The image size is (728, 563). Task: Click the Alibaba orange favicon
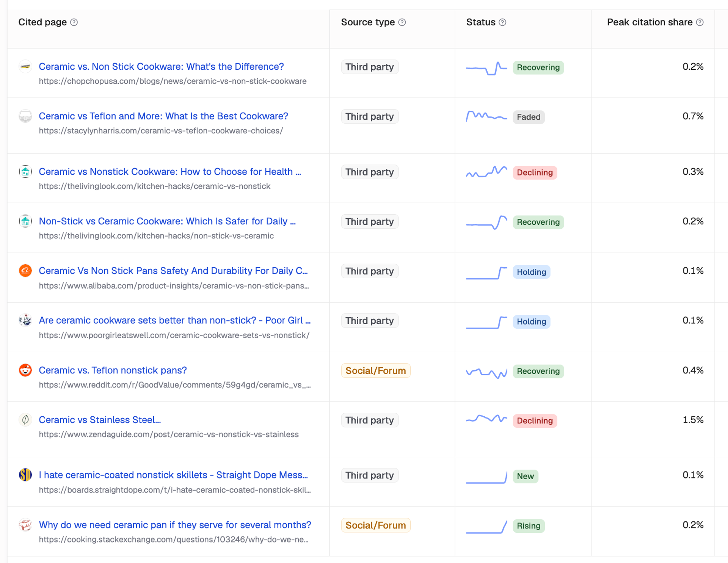(25, 271)
